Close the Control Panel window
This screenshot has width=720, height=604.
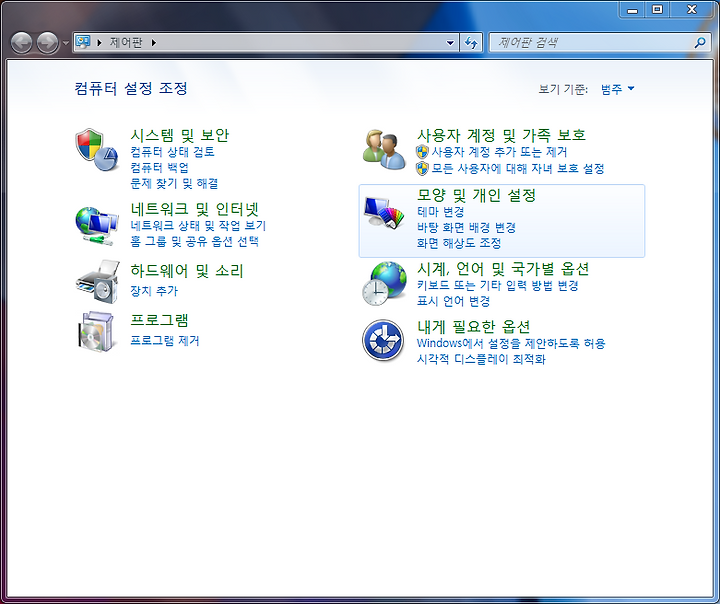pos(692,9)
